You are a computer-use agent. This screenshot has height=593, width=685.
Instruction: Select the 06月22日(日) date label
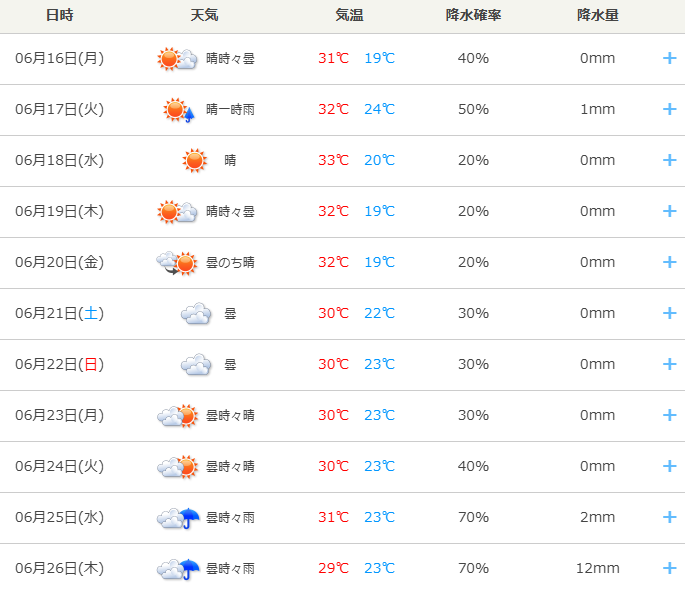point(59,364)
